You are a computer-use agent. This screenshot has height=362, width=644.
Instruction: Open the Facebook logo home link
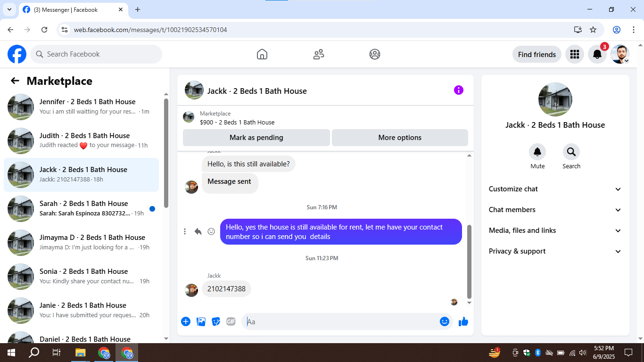17,54
